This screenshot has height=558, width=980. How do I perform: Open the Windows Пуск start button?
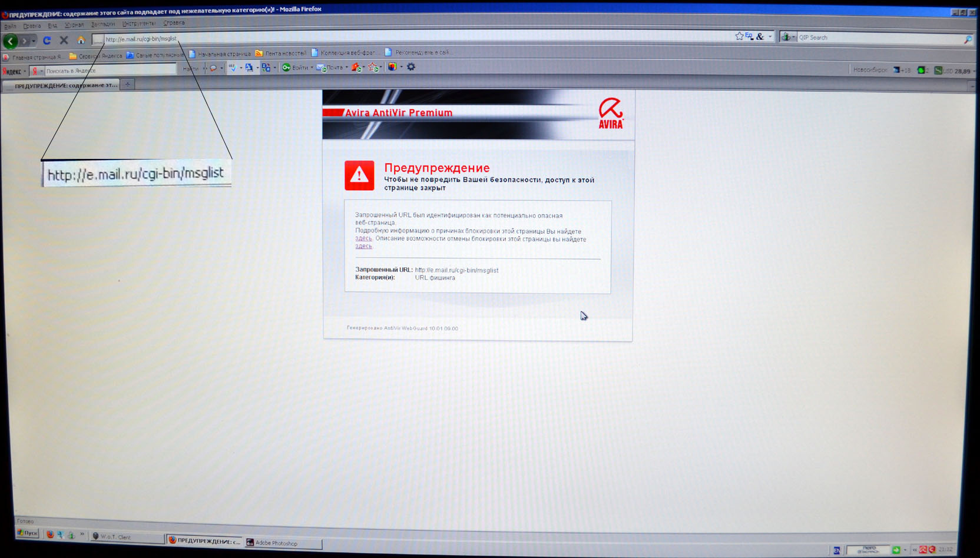pos(28,533)
